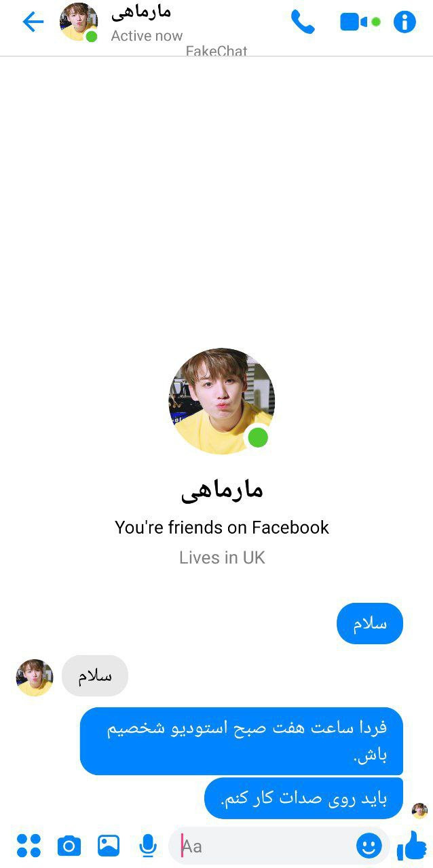433x868 pixels.
Task: Open the header profile avatar
Action: (79, 22)
